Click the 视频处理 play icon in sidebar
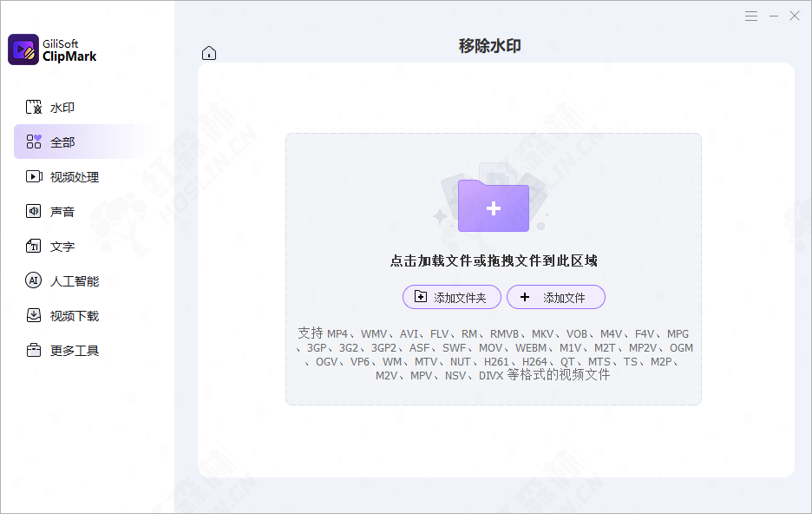The width and height of the screenshot is (812, 514). 34,177
